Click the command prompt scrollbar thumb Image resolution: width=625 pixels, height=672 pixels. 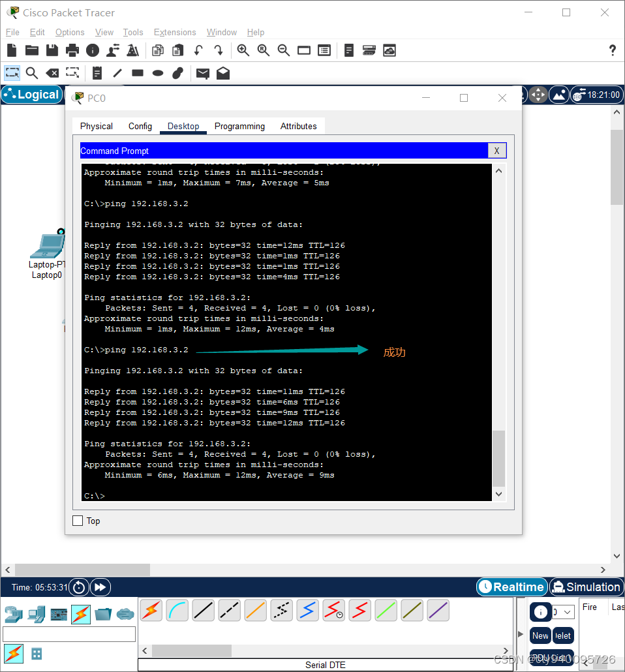click(498, 458)
